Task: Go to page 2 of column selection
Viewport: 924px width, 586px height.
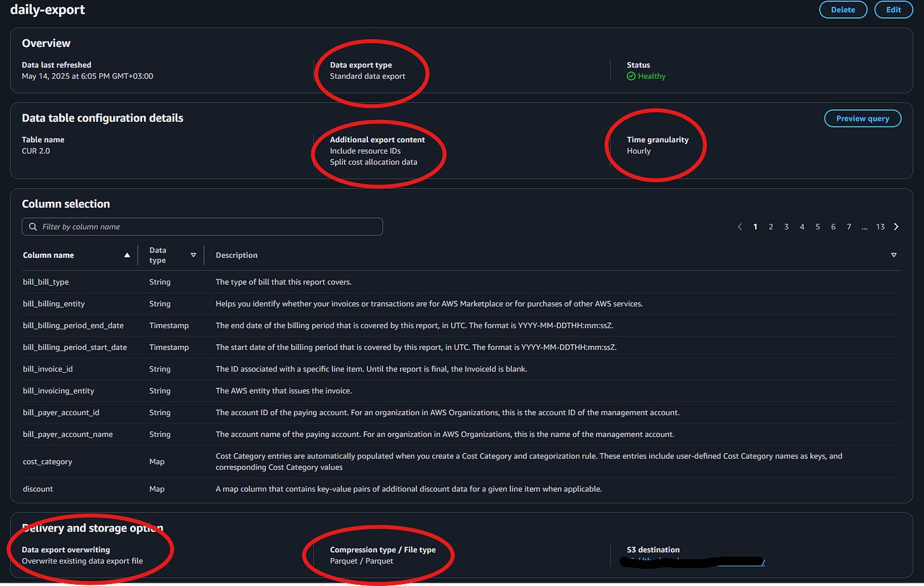Action: point(770,226)
